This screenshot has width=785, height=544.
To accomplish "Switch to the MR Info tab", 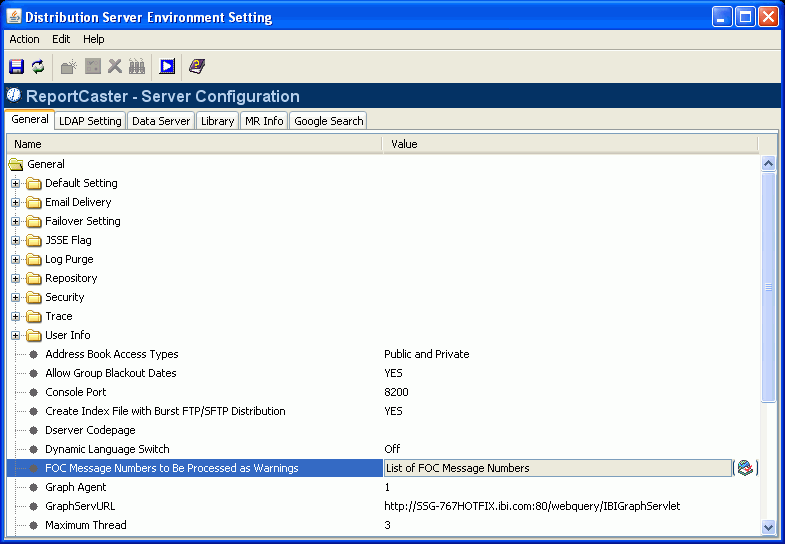I will click(x=264, y=121).
